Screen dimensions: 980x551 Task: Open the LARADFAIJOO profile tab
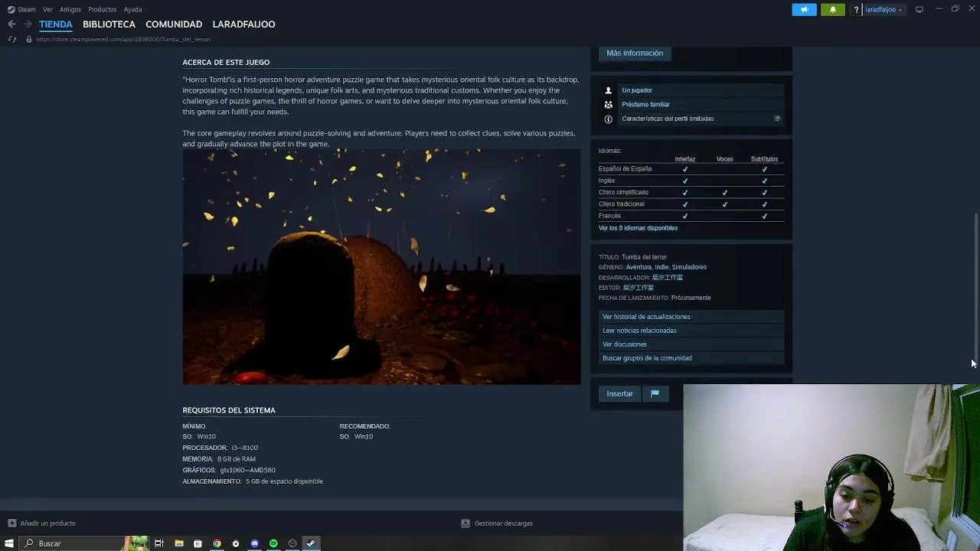[243, 24]
